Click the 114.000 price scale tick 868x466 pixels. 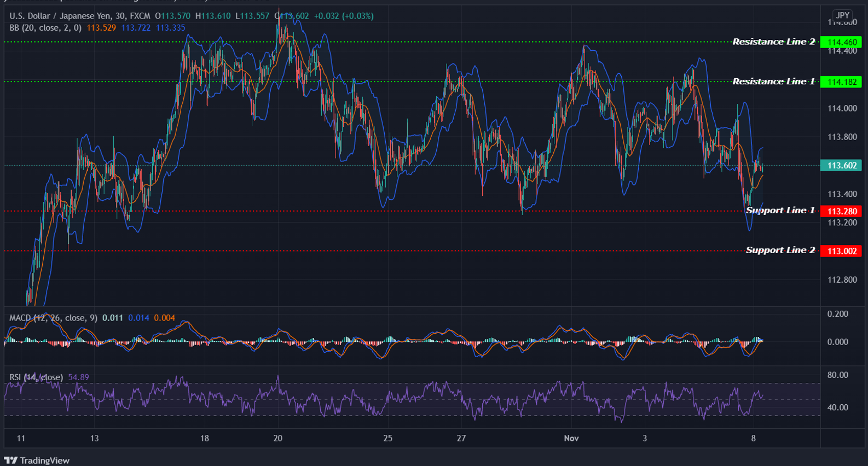click(842, 108)
